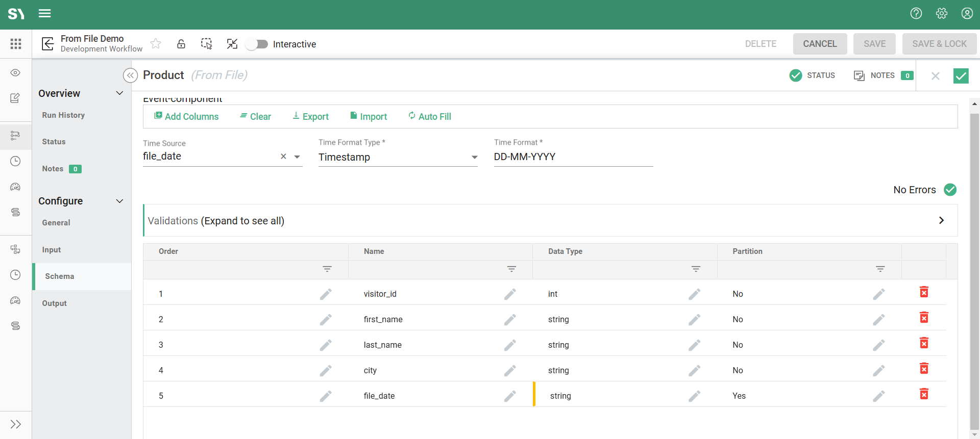Delete the visitor_id row with the trash icon

[x=923, y=292]
